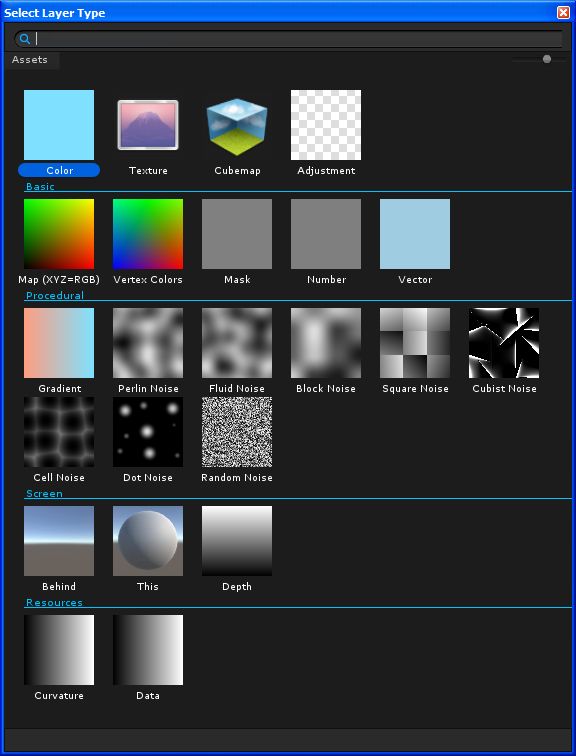
Task: Select the light blue Color swatch
Action: pyautogui.click(x=59, y=125)
